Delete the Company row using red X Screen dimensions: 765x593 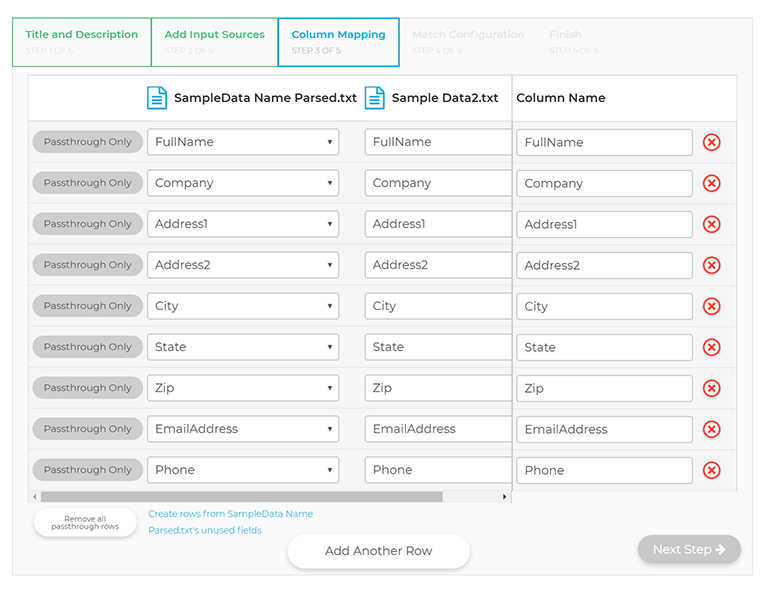711,183
